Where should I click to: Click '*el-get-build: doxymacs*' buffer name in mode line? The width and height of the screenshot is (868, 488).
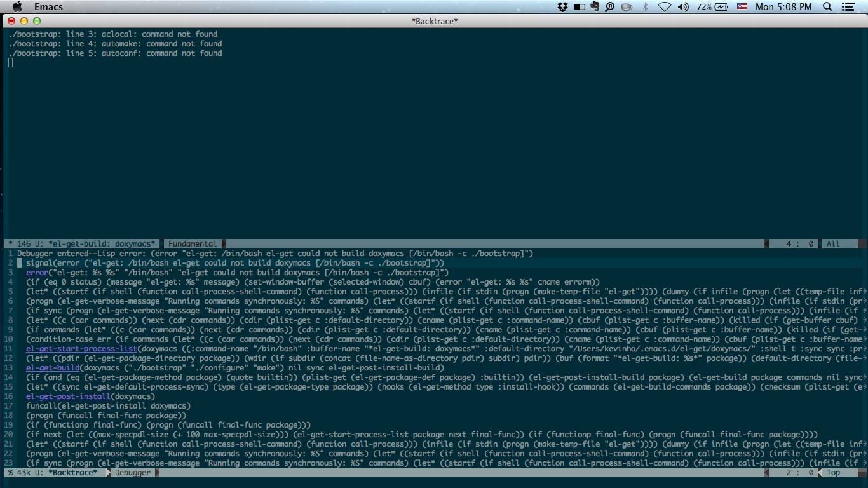coord(102,243)
